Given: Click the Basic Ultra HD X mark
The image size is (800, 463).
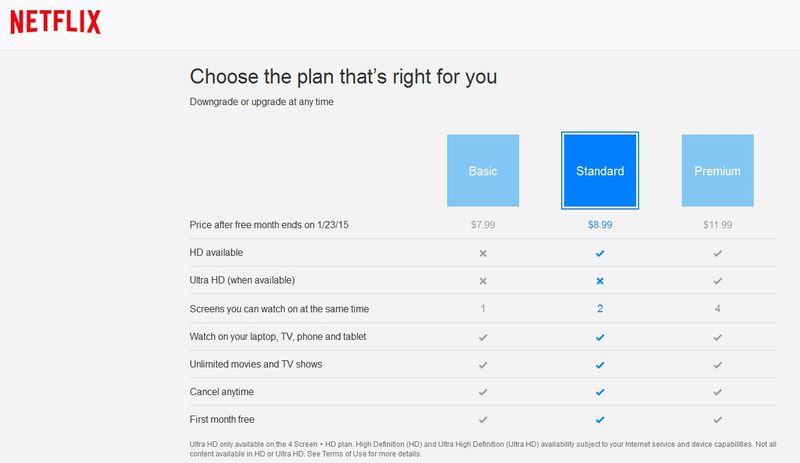Looking at the screenshot, I should click(483, 281).
